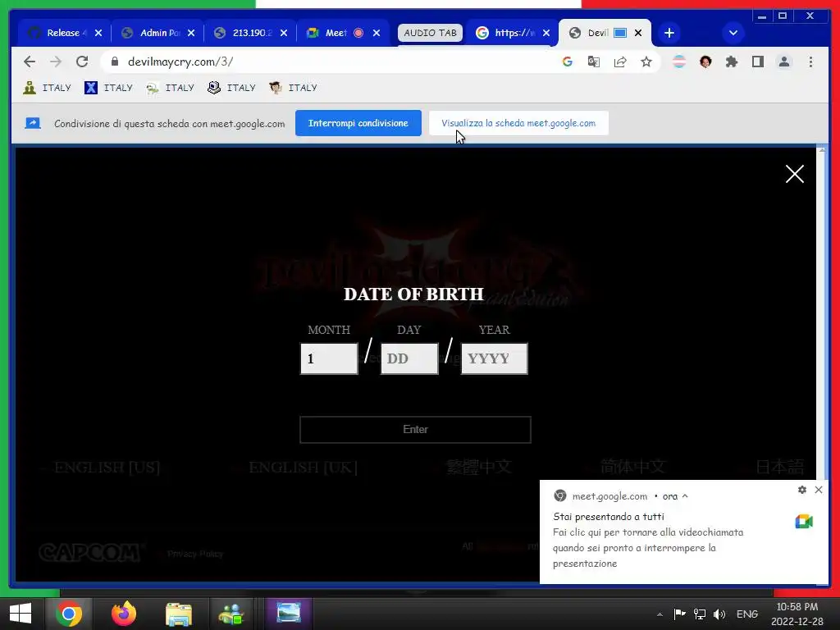The height and width of the screenshot is (630, 840).
Task: Click the striped flag extension icon
Action: (x=678, y=62)
